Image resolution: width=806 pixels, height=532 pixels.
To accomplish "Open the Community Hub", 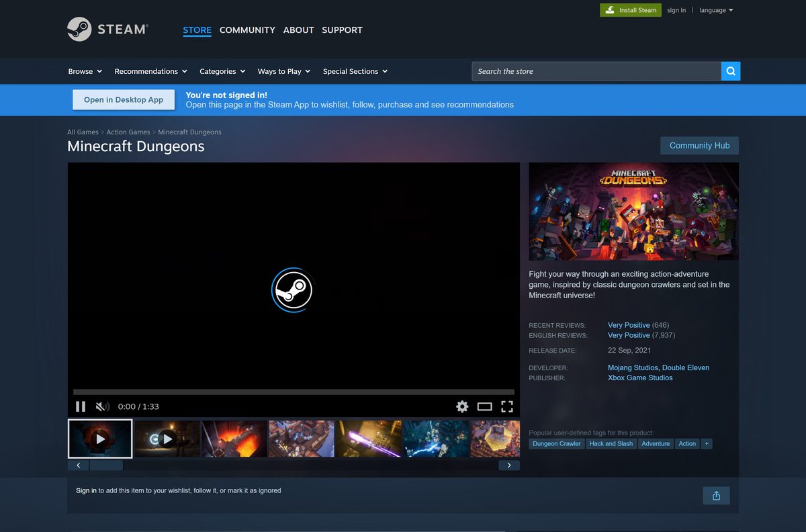I will coord(699,145).
